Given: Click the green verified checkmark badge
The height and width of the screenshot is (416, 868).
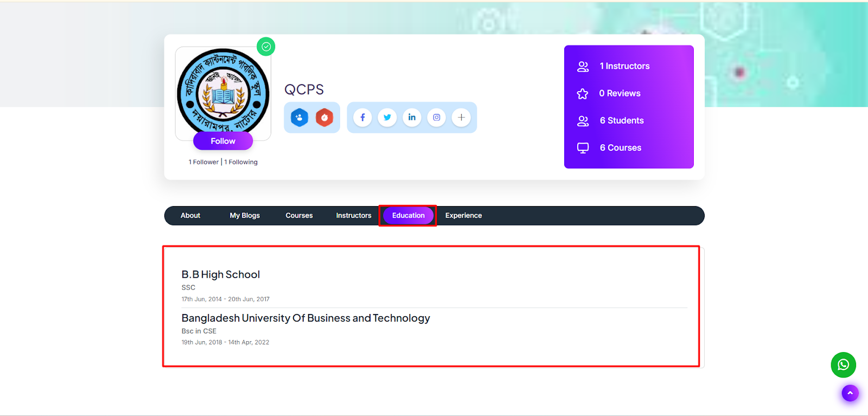Looking at the screenshot, I should (266, 47).
